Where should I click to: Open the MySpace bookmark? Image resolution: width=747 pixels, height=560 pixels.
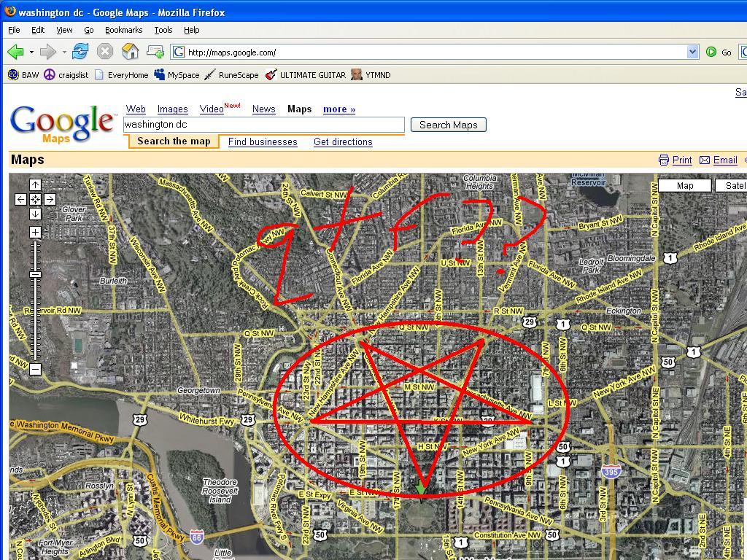(177, 75)
